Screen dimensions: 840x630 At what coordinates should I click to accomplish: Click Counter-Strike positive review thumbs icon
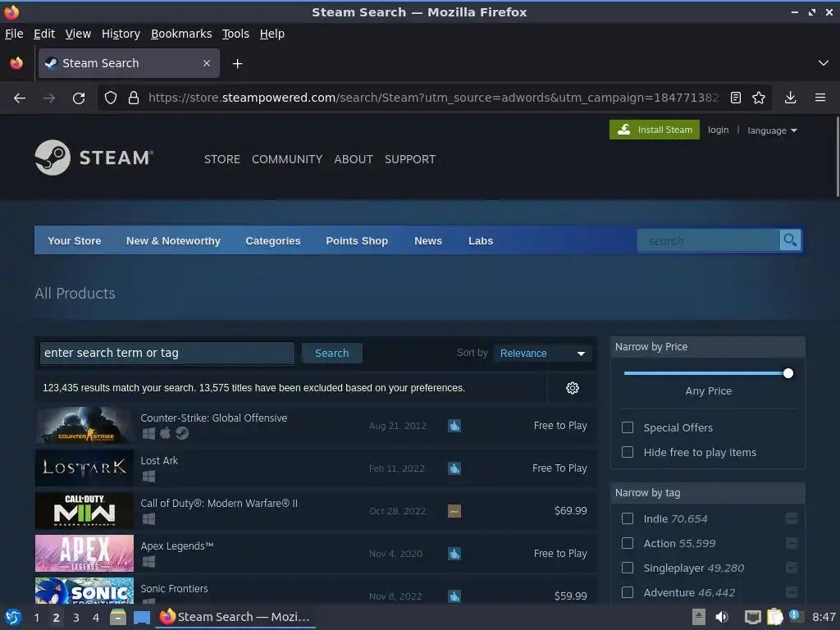pos(454,426)
